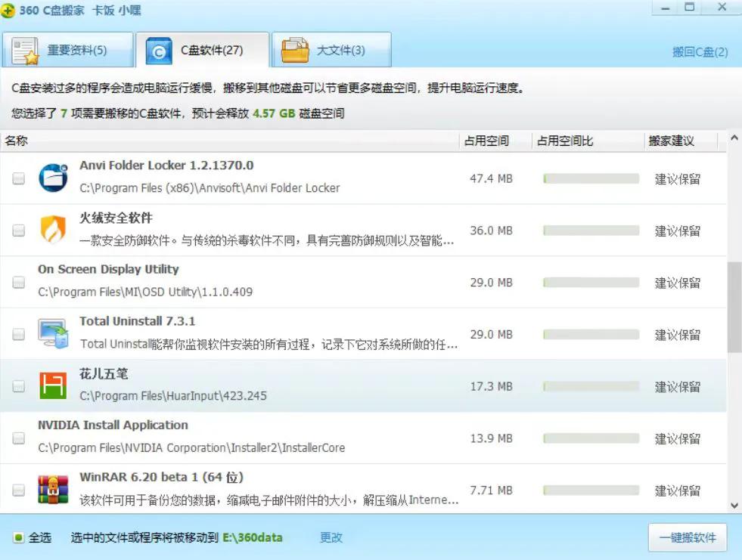
Task: Click the usage bar for Anvi Folder Locker
Action: click(590, 178)
